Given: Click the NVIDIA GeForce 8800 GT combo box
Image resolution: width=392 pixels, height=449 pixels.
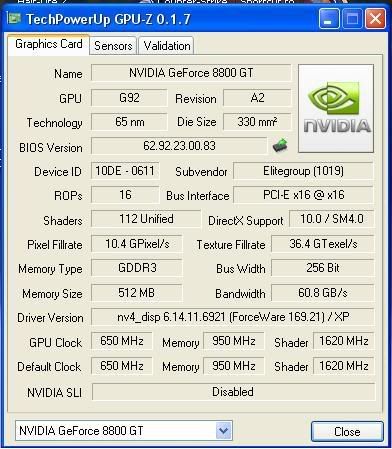Looking at the screenshot, I should [124, 430].
